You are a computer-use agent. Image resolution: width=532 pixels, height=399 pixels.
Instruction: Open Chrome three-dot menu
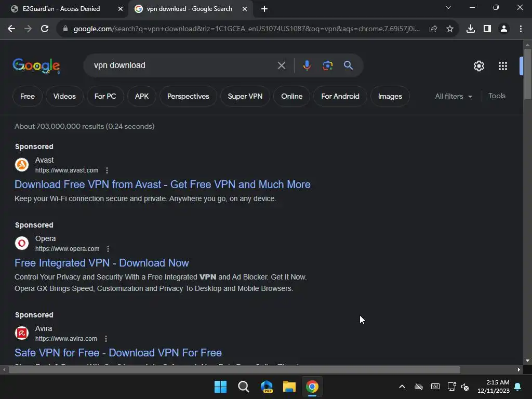[x=521, y=29]
